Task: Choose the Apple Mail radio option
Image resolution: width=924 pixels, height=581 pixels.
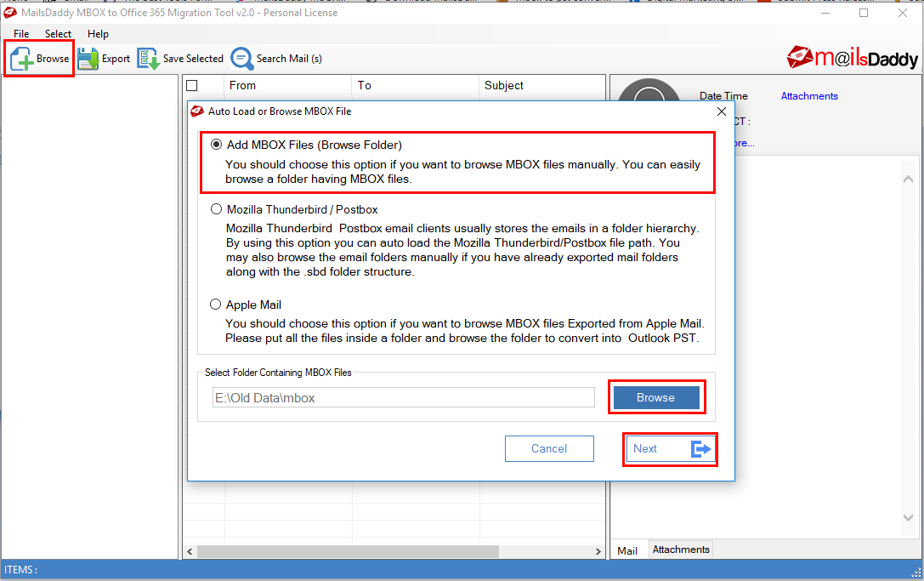Action: [216, 305]
